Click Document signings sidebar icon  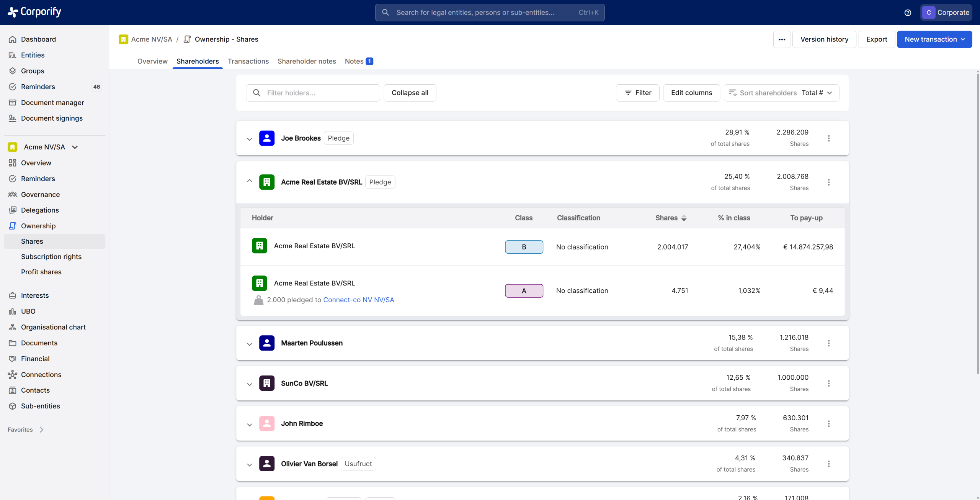13,118
